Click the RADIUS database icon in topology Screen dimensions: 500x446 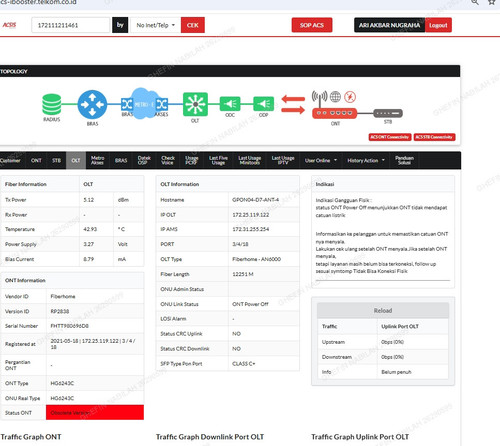tap(52, 104)
